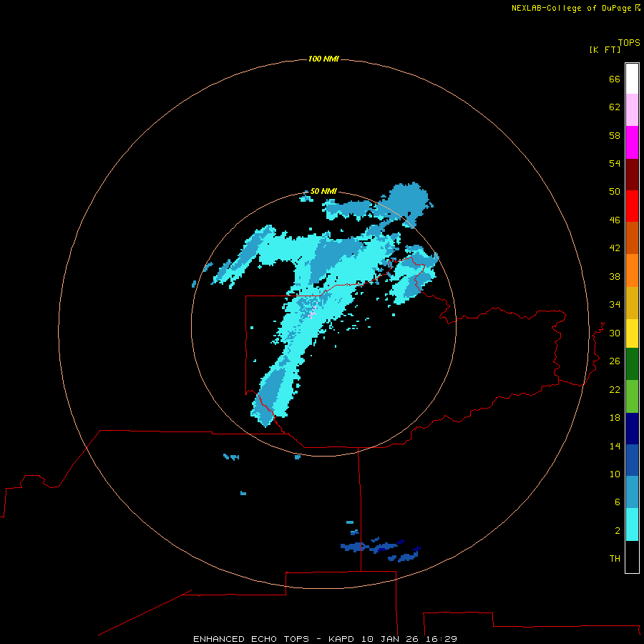Click the 14 legend value
The image size is (644, 644).
[x=615, y=446]
